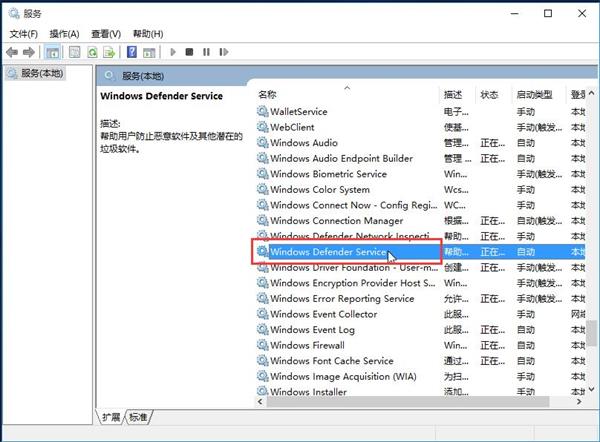The image size is (600, 442).
Task: Click gear icon of WebClient row
Action: (x=262, y=127)
